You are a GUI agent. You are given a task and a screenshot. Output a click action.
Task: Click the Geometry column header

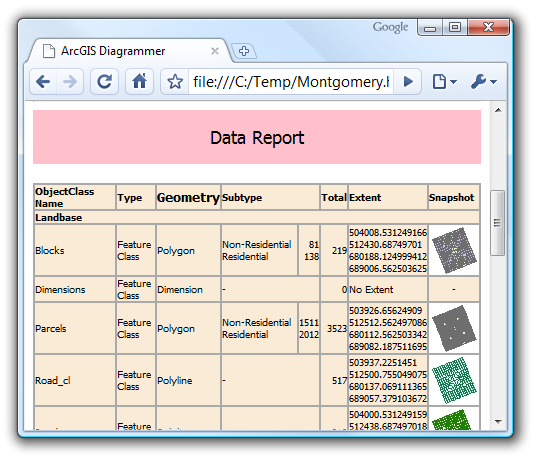click(x=188, y=198)
